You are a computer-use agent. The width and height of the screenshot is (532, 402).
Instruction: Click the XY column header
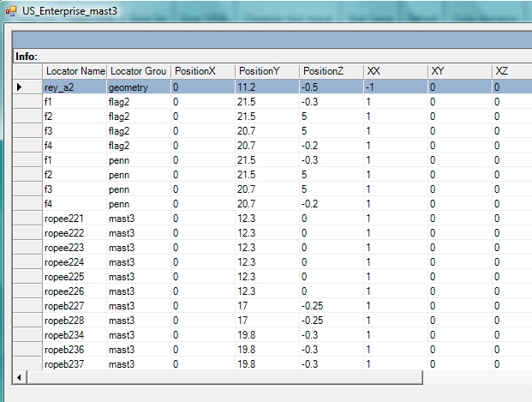click(x=460, y=71)
